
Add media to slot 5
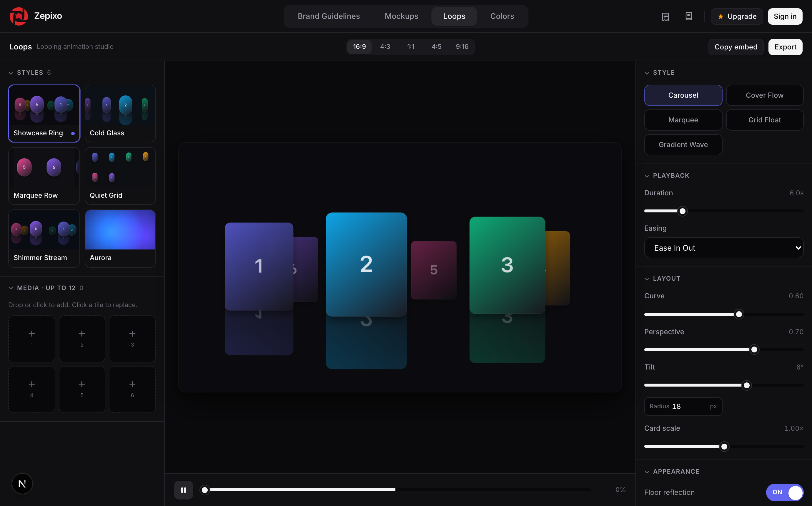82,389
